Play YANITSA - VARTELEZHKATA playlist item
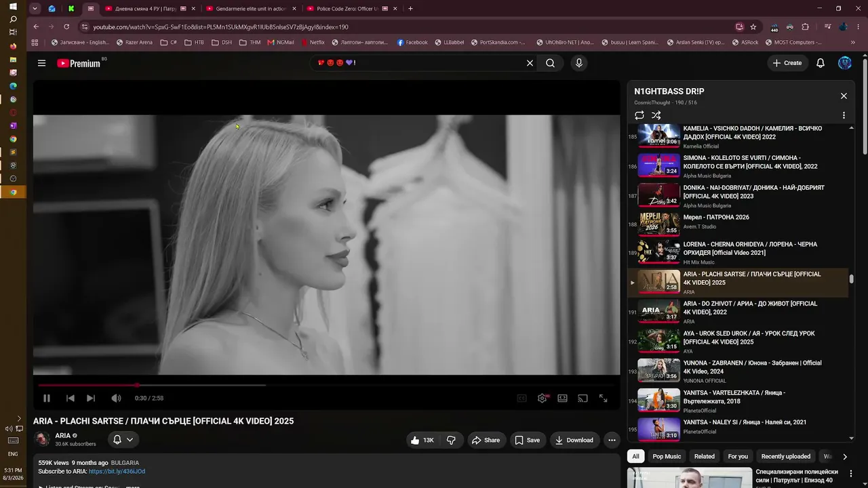The height and width of the screenshot is (488, 868). pyautogui.click(x=738, y=401)
